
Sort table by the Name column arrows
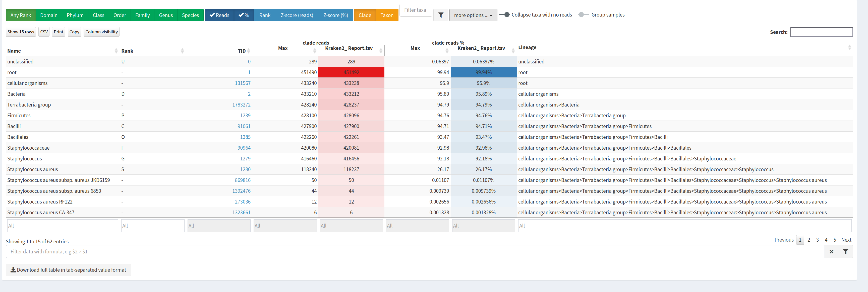(x=116, y=51)
